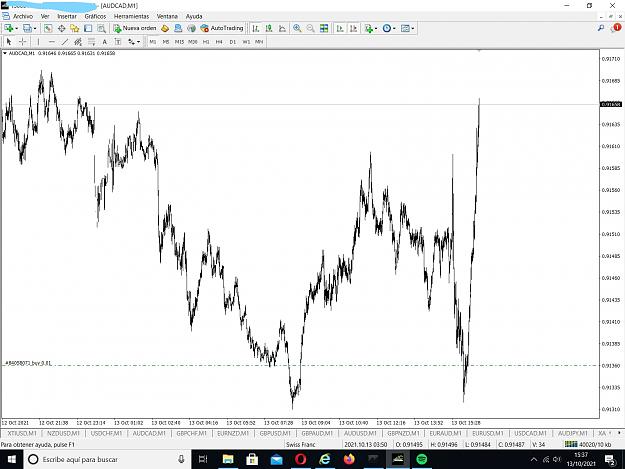Select the M15 timeframe button
This screenshot has height=469, width=625.
pyautogui.click(x=179, y=42)
